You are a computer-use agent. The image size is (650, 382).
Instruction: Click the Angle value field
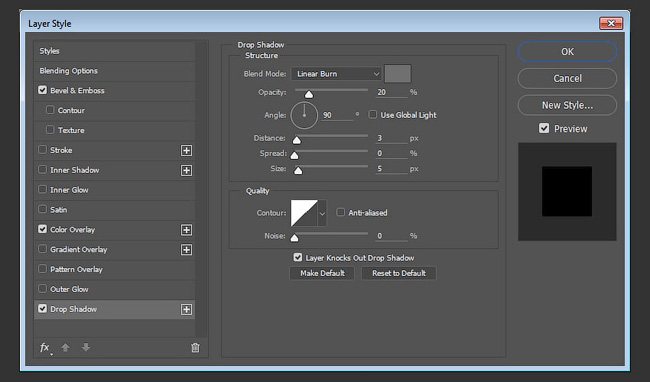pyautogui.click(x=337, y=115)
